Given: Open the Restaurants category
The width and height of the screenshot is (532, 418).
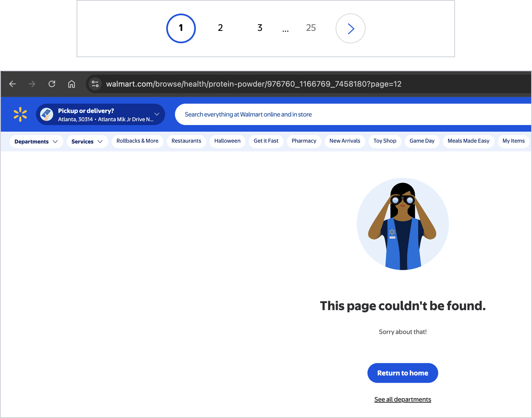Looking at the screenshot, I should tap(186, 141).
